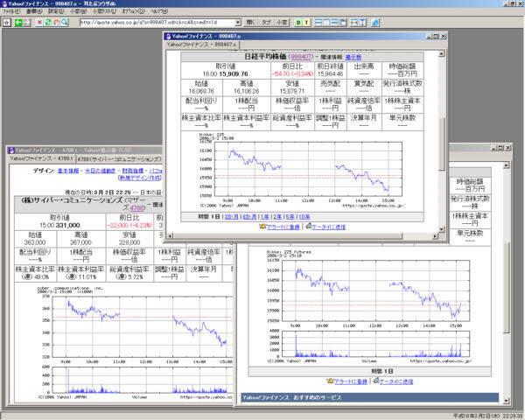Image resolution: width=525 pixels, height=420 pixels.
Task: Select the 10年 chart period link
Action: pyautogui.click(x=304, y=217)
